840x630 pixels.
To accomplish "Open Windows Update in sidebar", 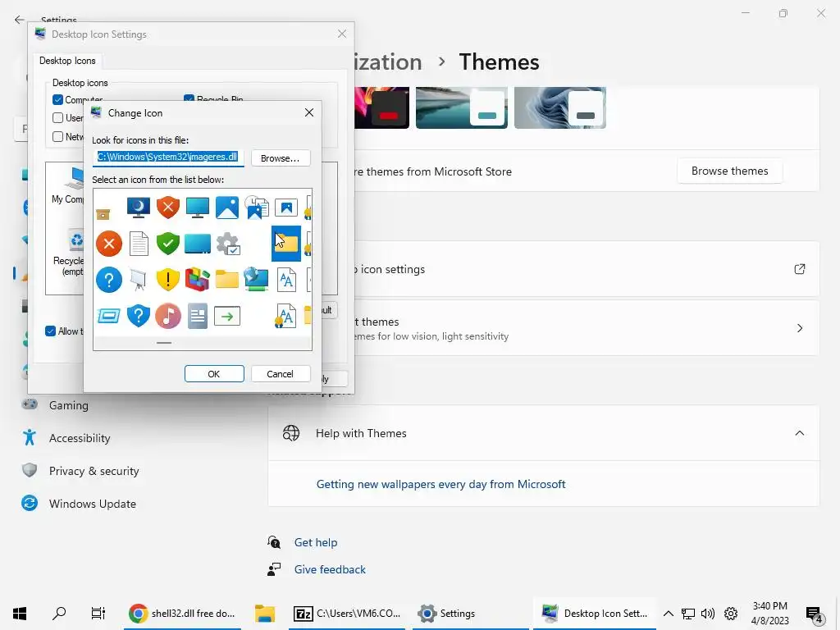I will pos(92,504).
